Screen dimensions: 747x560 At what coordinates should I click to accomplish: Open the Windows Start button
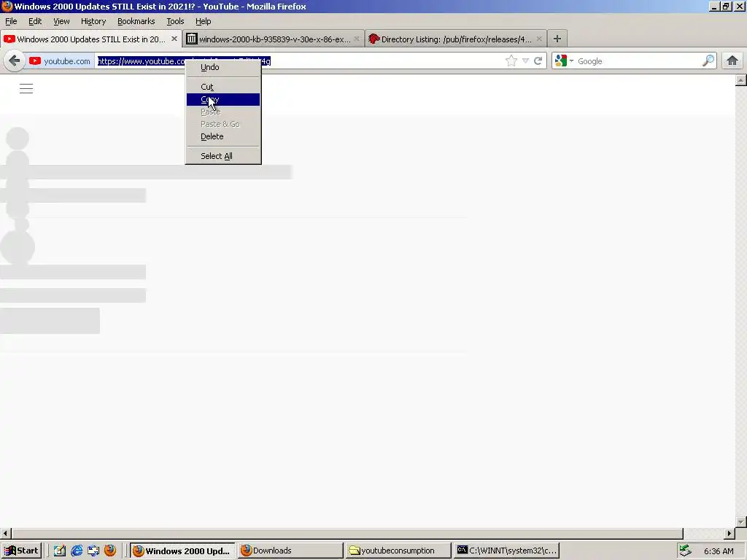[21, 551]
